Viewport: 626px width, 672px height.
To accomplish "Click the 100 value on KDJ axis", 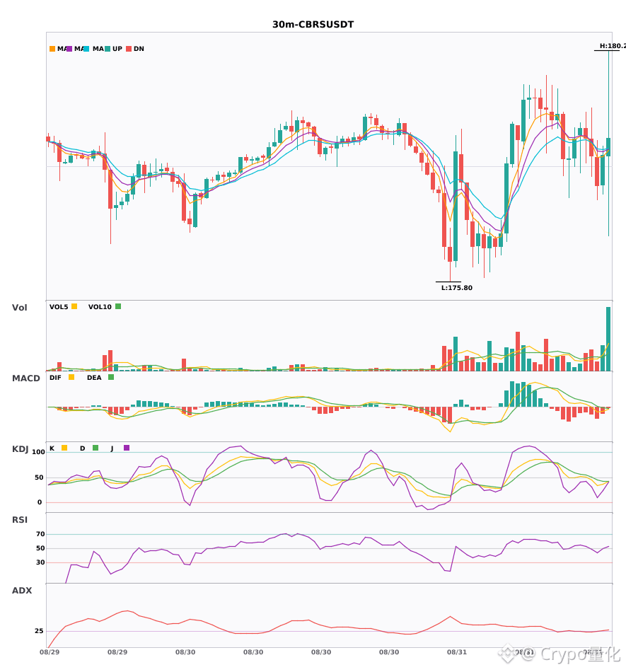I will pos(39,452).
